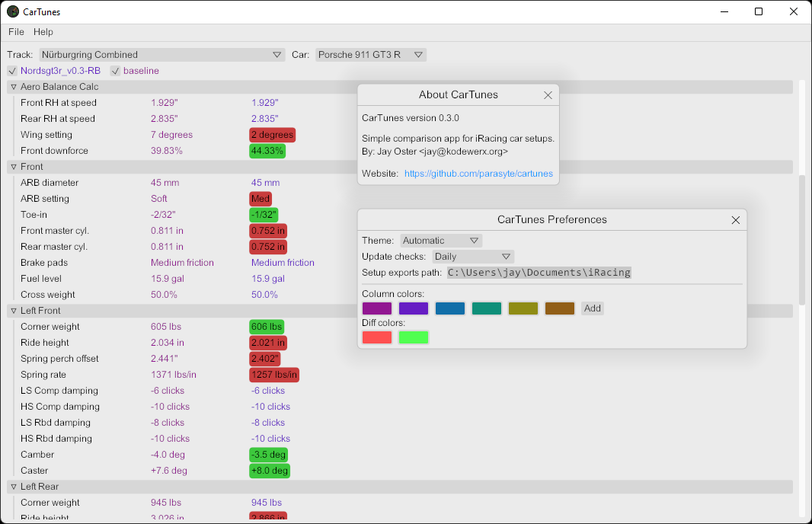
Task: Click the baseline ARB setting 'Med' value
Action: (x=261, y=199)
